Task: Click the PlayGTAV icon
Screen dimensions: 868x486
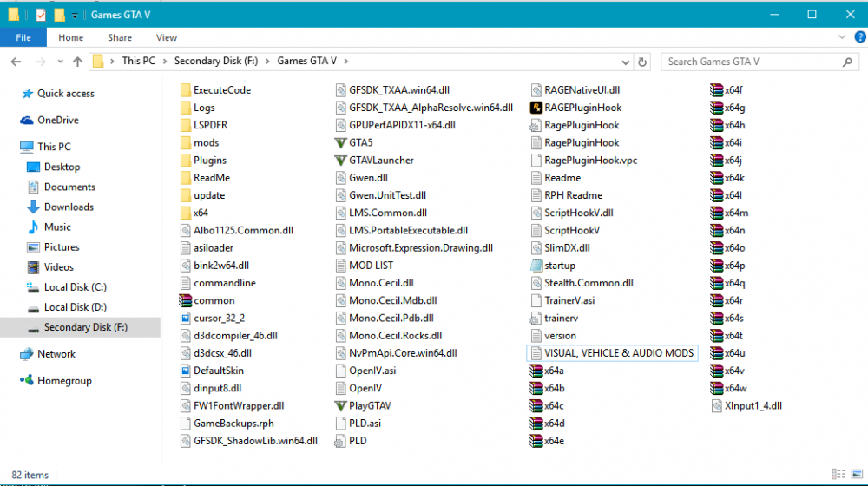Action: click(x=340, y=406)
